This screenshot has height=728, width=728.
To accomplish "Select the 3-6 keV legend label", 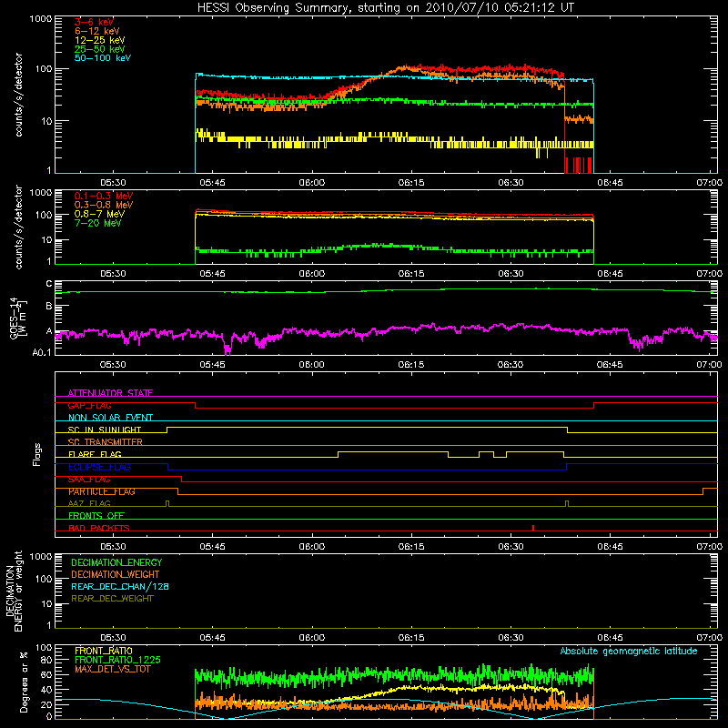I will pos(94,22).
